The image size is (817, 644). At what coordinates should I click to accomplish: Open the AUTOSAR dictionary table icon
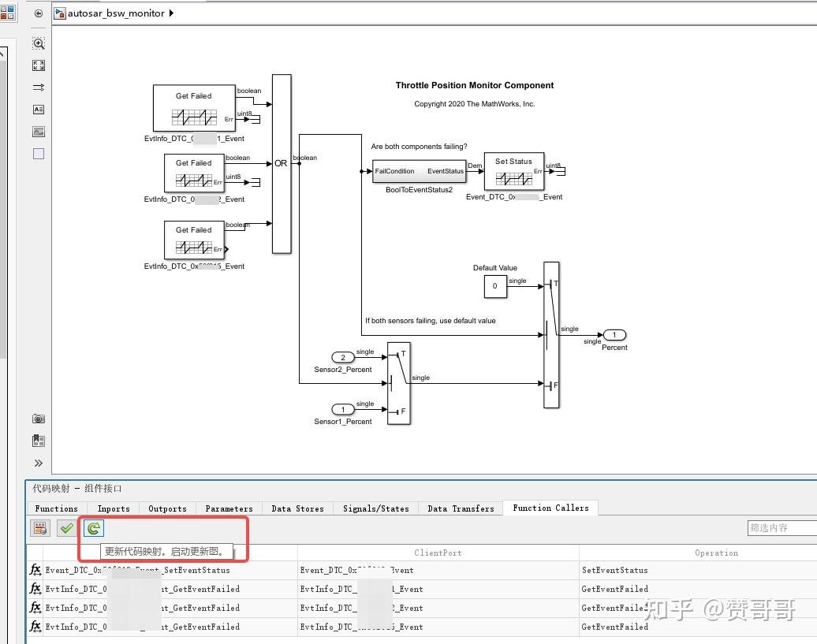pyautogui.click(x=39, y=528)
